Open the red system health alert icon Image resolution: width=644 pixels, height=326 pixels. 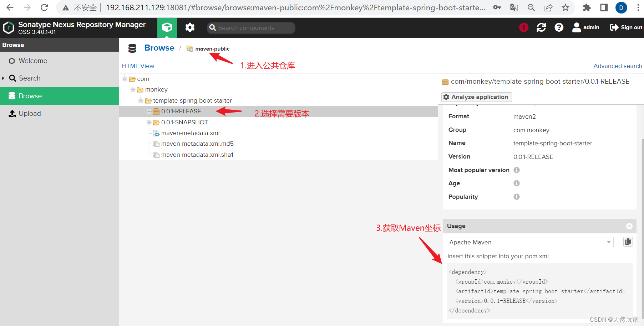524,27
